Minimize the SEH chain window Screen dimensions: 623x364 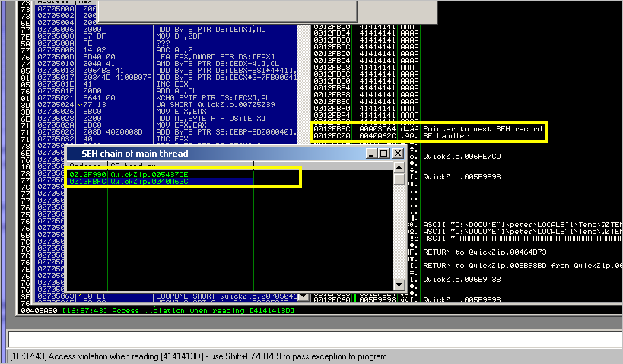373,154
